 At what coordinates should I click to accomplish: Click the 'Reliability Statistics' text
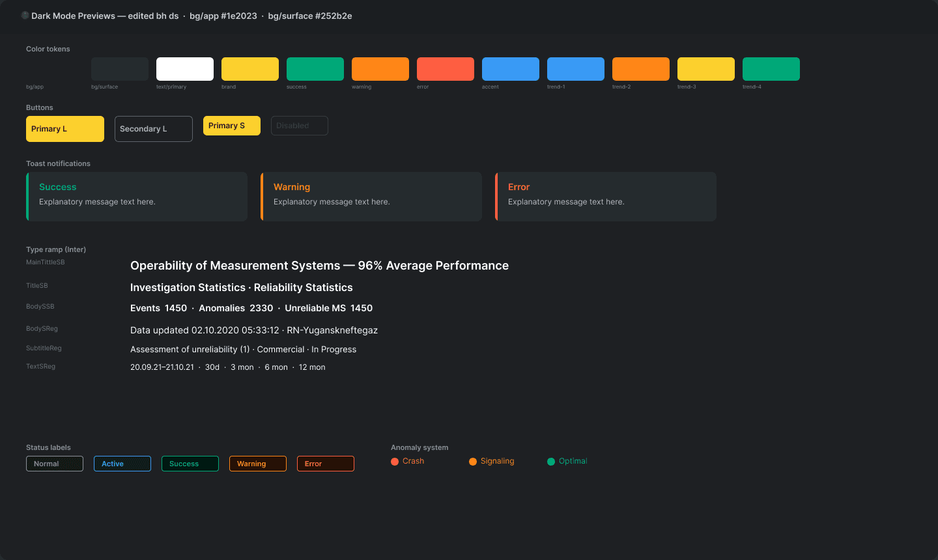click(x=304, y=288)
